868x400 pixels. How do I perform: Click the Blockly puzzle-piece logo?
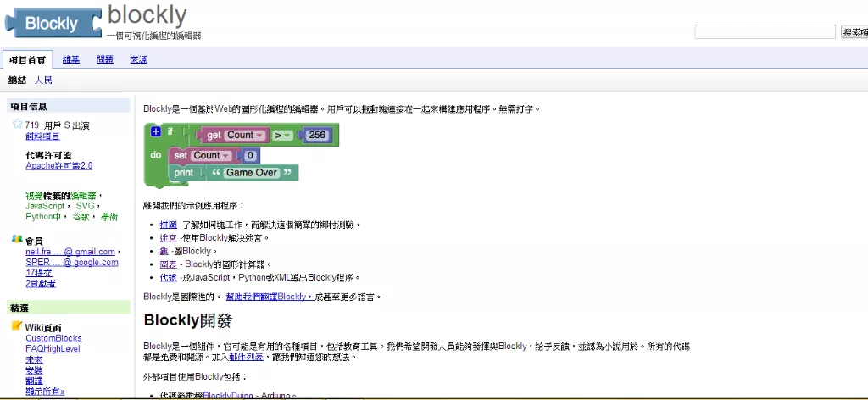click(53, 22)
